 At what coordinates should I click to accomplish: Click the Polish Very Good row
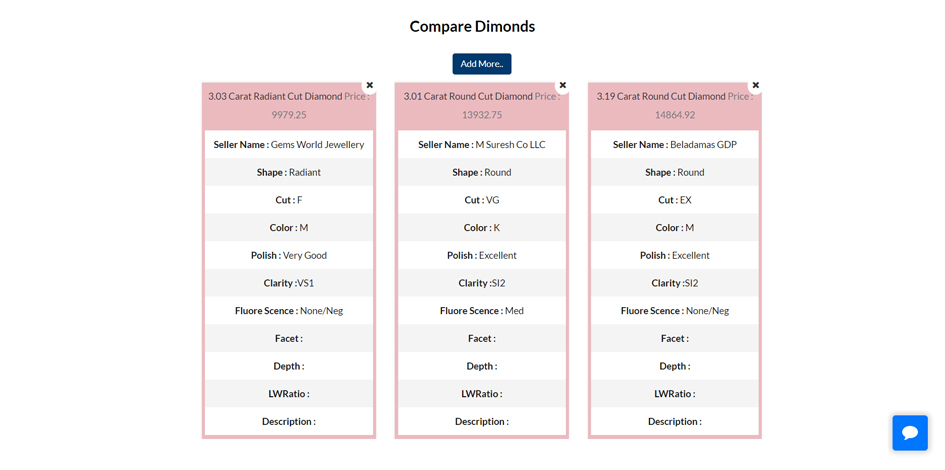[289, 255]
